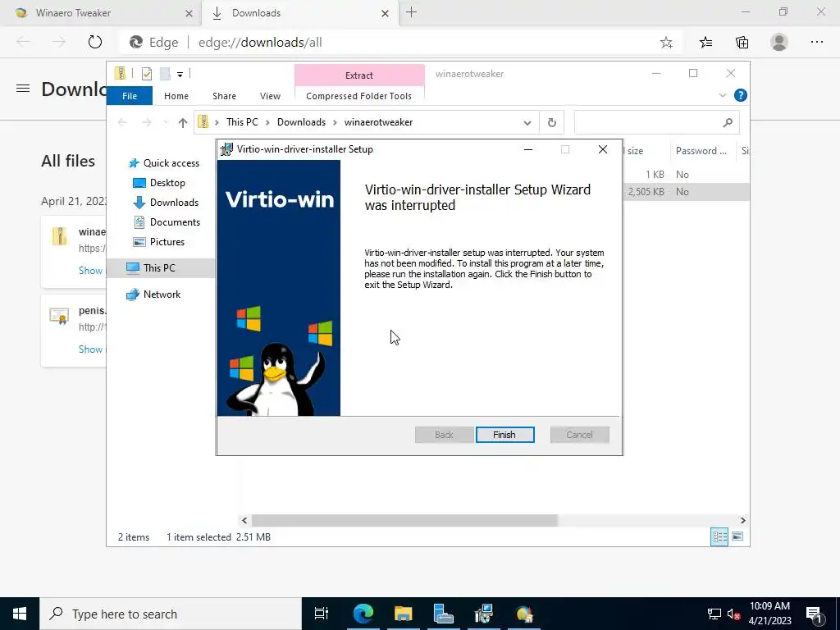This screenshot has height=630, width=840.
Task: Switch Explorer to large icons view
Action: tap(737, 536)
